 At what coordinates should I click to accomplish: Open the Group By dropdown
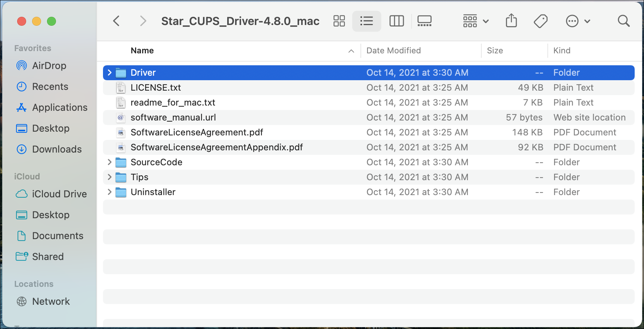pyautogui.click(x=476, y=21)
